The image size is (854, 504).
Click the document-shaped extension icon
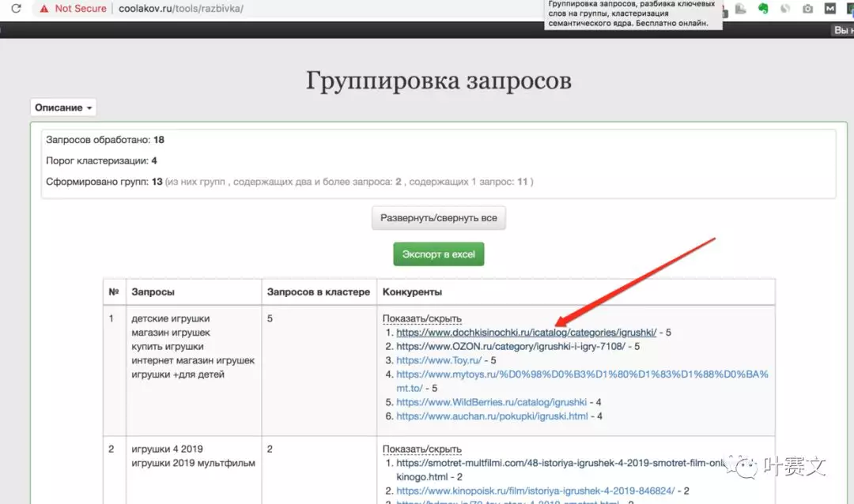tap(739, 8)
